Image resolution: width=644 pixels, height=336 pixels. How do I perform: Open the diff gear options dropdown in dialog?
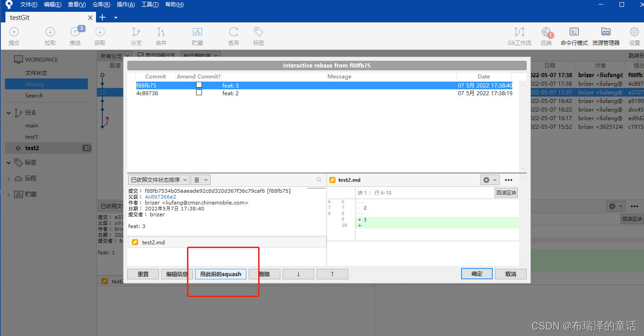(x=490, y=180)
